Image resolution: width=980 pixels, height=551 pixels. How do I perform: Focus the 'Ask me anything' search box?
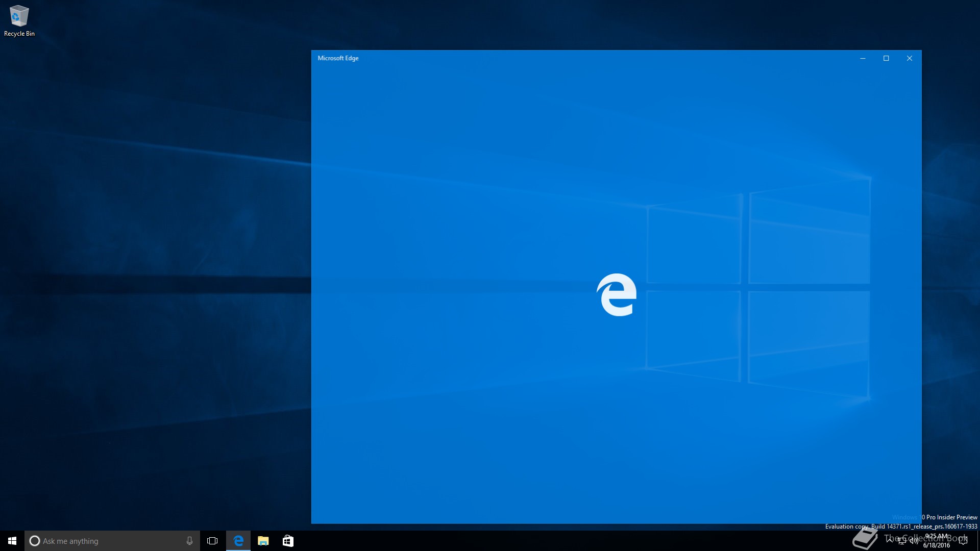112,541
